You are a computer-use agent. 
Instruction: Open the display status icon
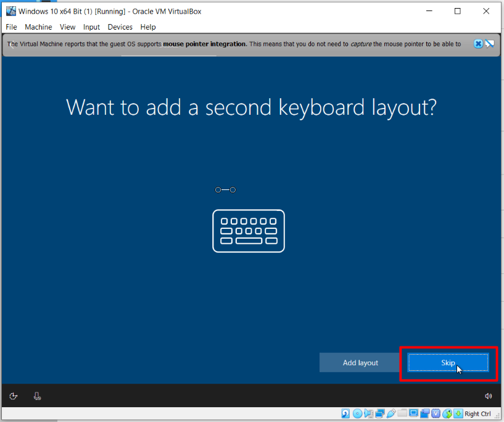point(413,413)
